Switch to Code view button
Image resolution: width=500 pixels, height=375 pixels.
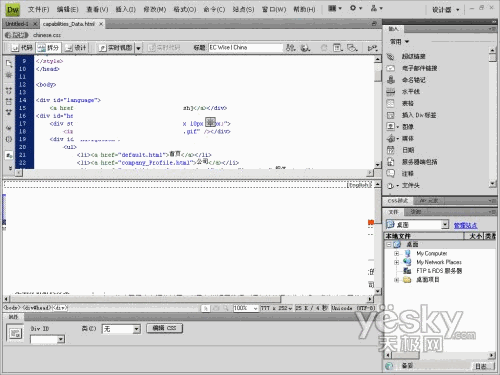22,48
